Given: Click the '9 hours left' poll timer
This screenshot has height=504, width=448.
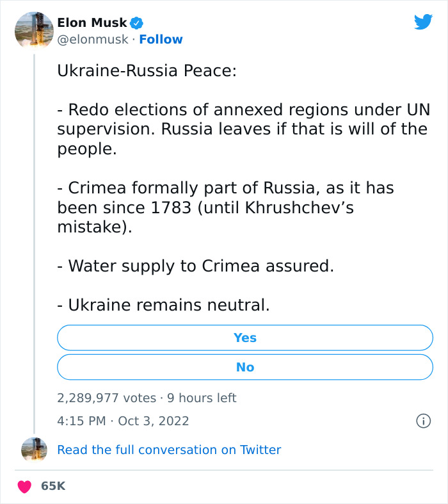Looking at the screenshot, I should point(202,398).
